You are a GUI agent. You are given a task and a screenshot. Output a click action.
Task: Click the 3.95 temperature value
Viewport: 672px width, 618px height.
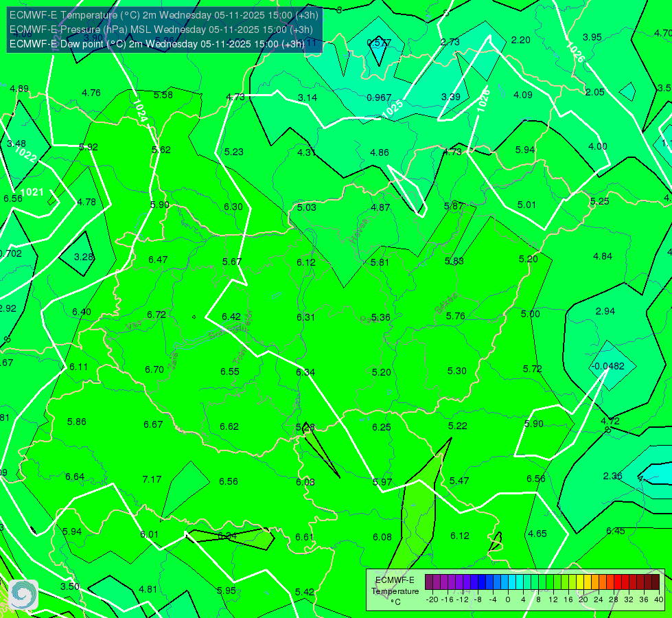(592, 37)
